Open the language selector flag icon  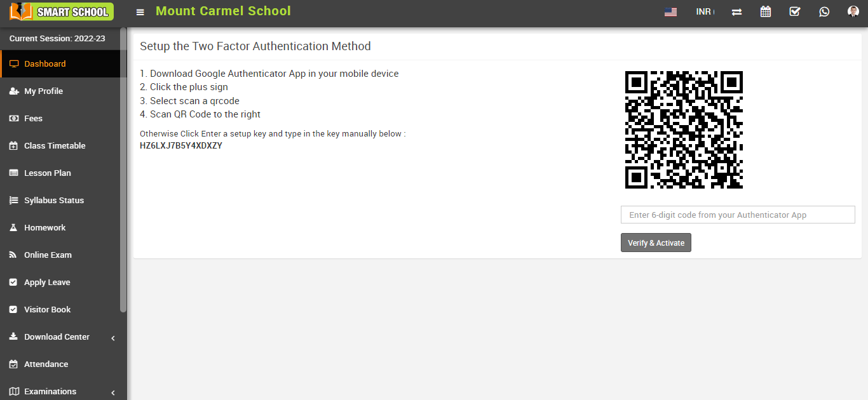[670, 11]
